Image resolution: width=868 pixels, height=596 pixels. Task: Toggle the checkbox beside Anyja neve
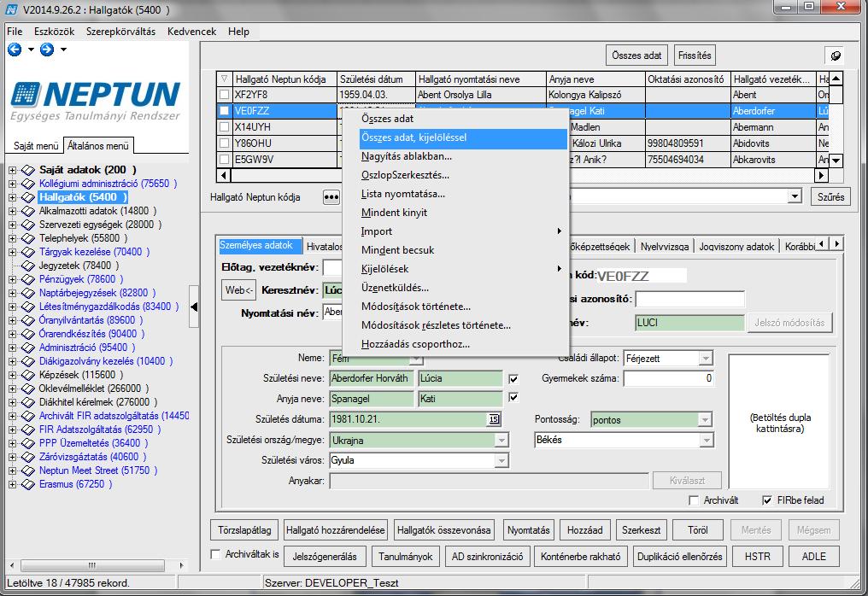pos(513,397)
